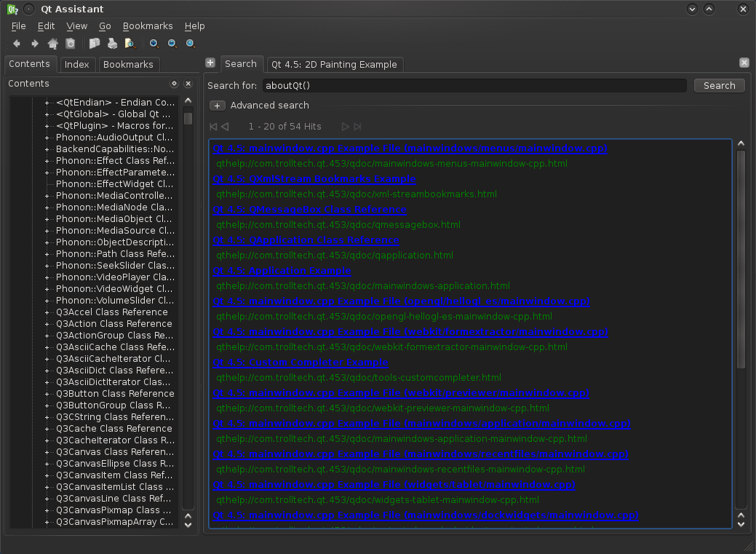Open QApplication Class Reference link
Image resolution: width=756 pixels, height=554 pixels.
click(306, 240)
